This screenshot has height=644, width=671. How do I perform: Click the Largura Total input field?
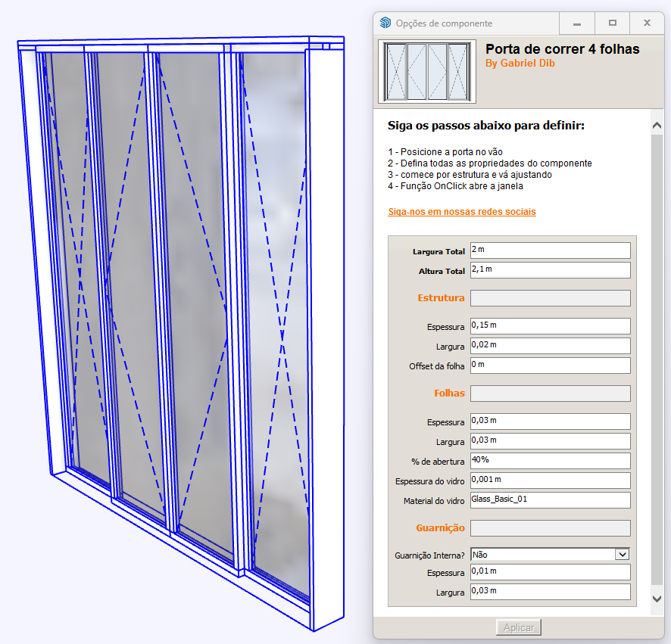coord(550,250)
